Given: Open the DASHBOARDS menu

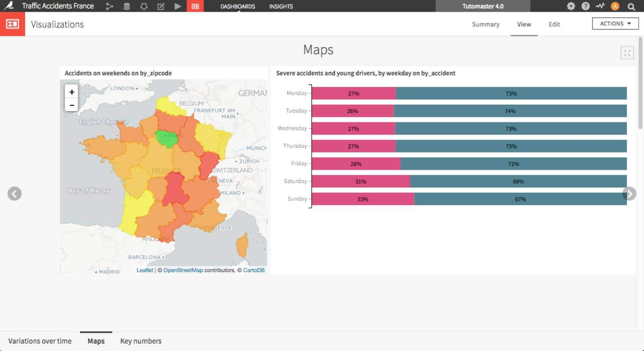Looking at the screenshot, I should click(x=238, y=6).
